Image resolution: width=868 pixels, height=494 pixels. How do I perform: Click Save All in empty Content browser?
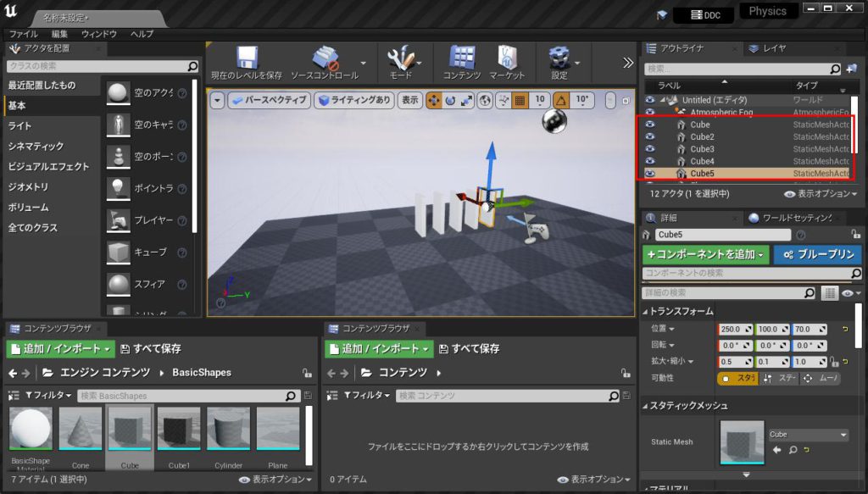point(470,349)
